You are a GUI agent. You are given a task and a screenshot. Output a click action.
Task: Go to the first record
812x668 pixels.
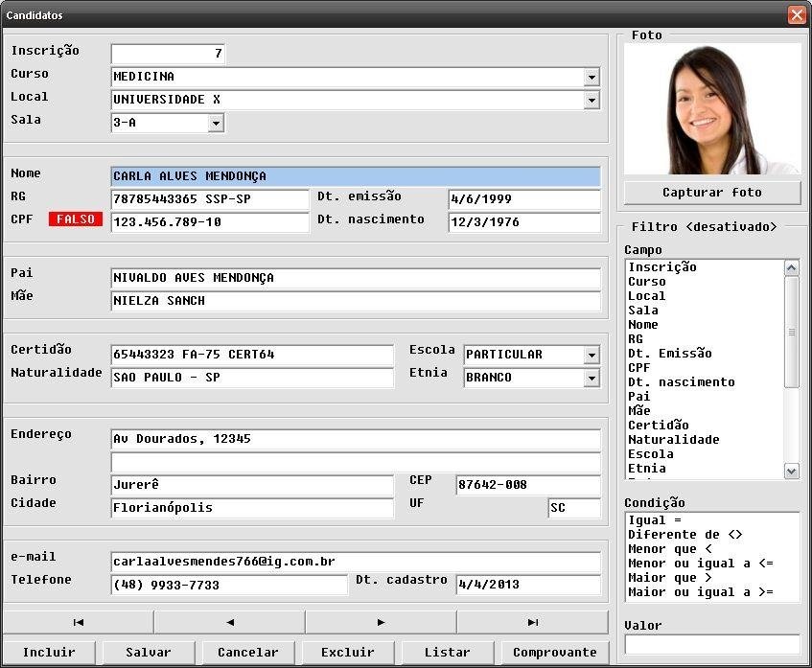point(79,622)
